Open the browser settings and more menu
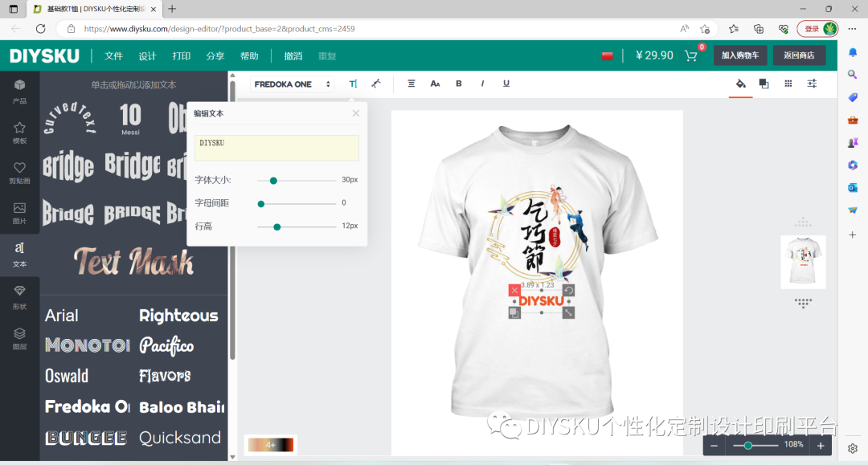The height and width of the screenshot is (465, 868). click(852, 29)
